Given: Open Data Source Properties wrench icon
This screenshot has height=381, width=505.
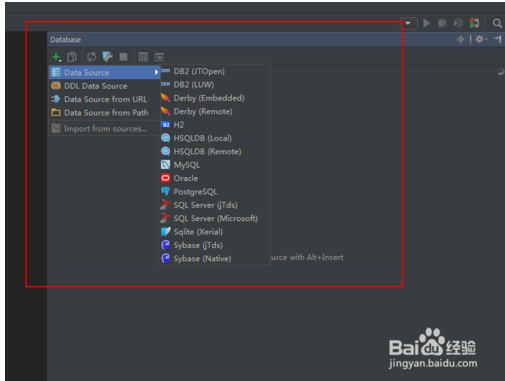Looking at the screenshot, I should coord(107,57).
